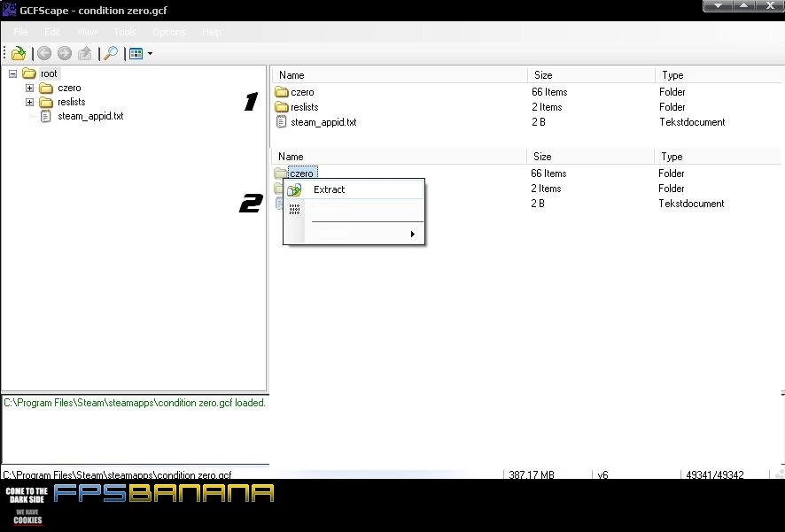Open the view mode dropdown arrow
This screenshot has width=785, height=532.
pos(150,53)
